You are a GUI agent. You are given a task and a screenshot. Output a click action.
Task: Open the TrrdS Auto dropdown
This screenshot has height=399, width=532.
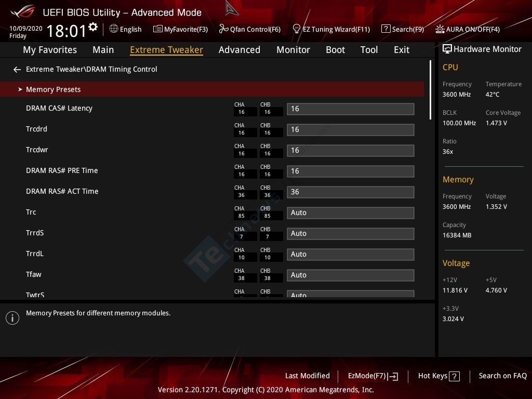click(351, 233)
